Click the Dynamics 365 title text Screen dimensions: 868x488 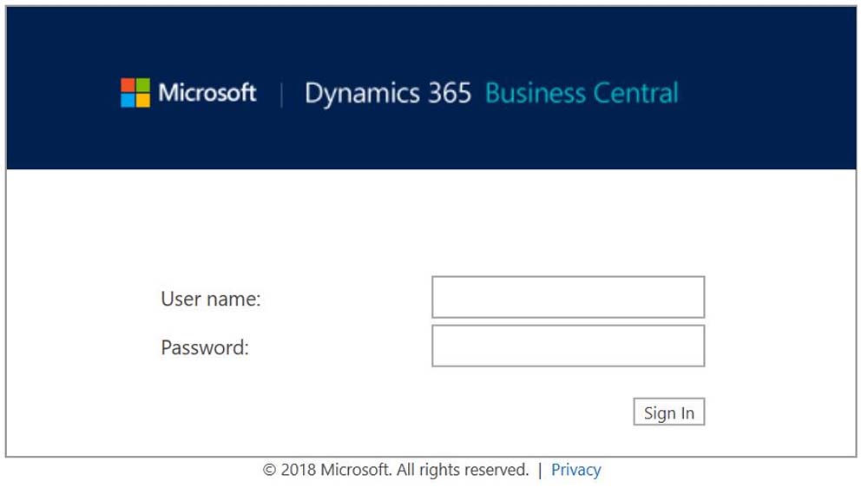pyautogui.click(x=387, y=93)
